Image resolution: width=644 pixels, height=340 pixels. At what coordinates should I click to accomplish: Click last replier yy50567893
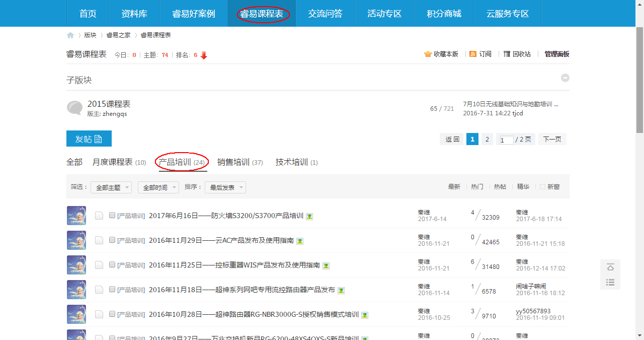coord(533,311)
